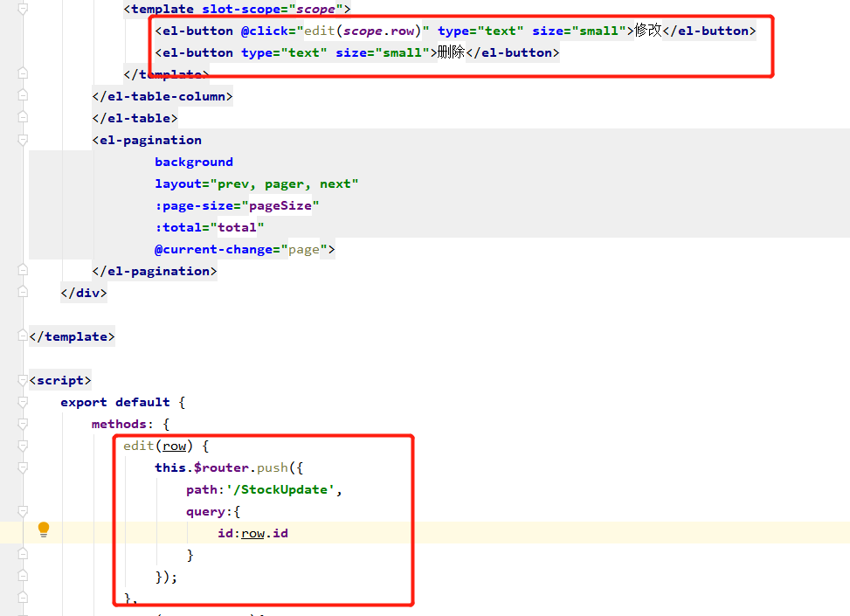The height and width of the screenshot is (616, 850).
Task: Click the query property name
Action: coord(205,512)
